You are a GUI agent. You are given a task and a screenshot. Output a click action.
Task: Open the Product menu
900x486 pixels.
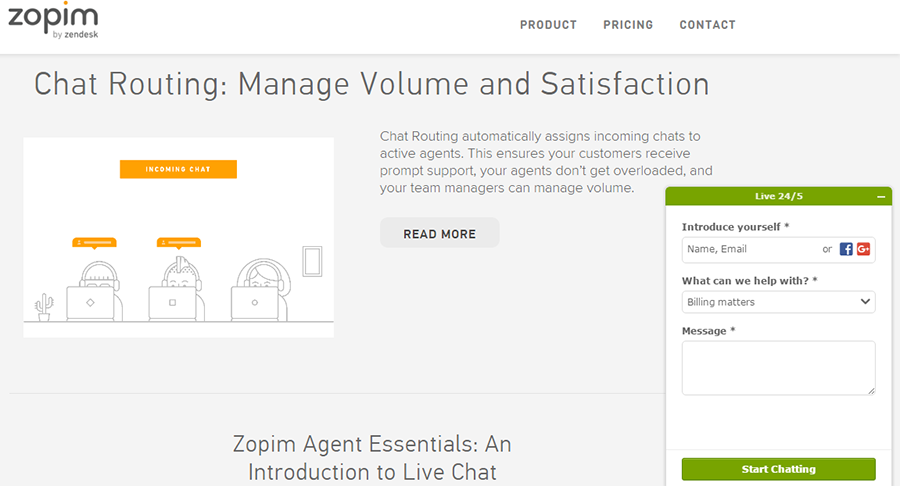point(548,25)
